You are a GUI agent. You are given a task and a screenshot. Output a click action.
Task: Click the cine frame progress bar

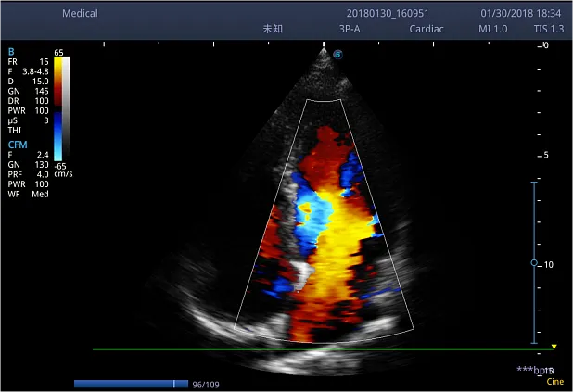(x=131, y=383)
